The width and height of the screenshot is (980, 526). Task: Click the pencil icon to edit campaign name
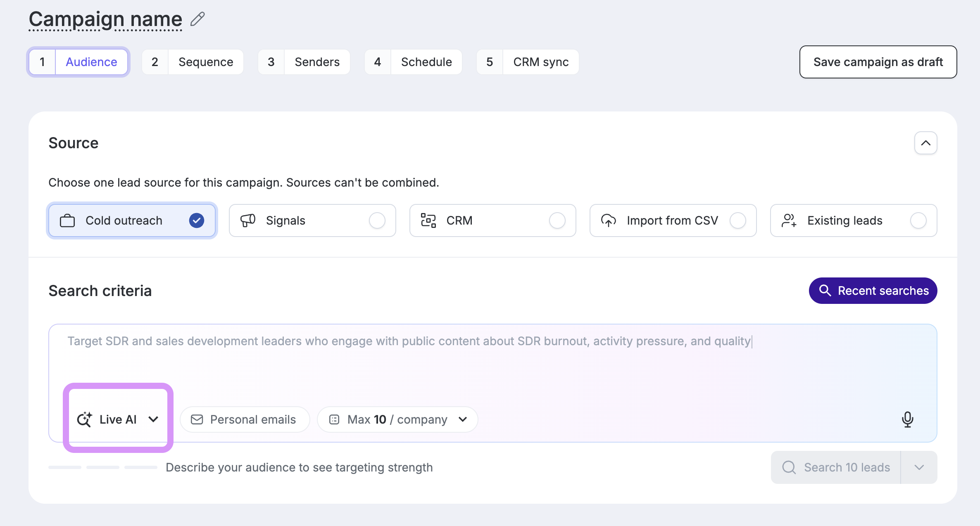197,19
